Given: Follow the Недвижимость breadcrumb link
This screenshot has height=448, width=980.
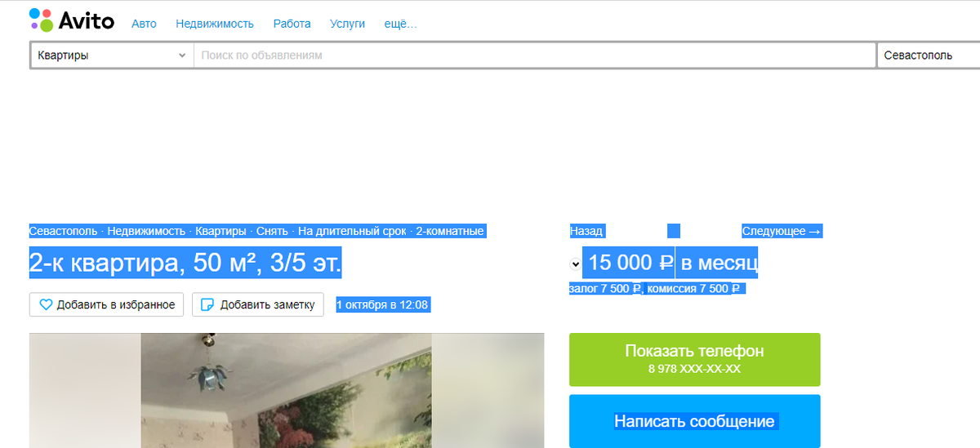Looking at the screenshot, I should pos(146,231).
